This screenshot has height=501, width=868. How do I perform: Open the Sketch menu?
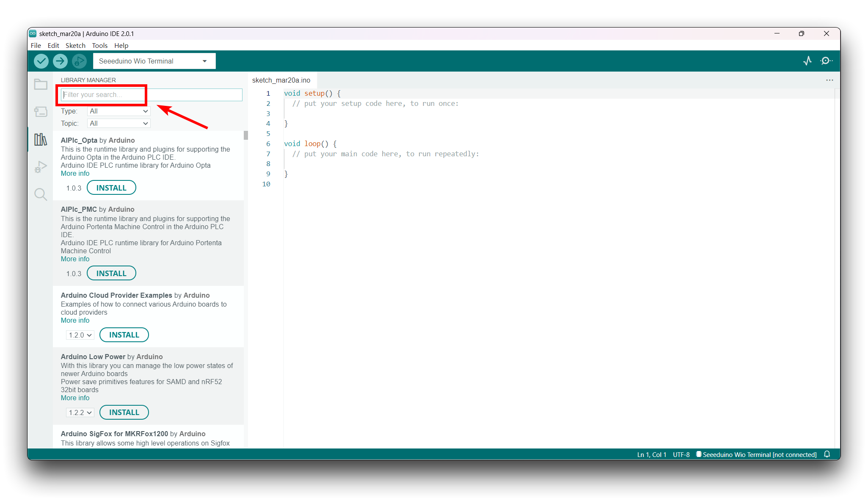pos(75,45)
